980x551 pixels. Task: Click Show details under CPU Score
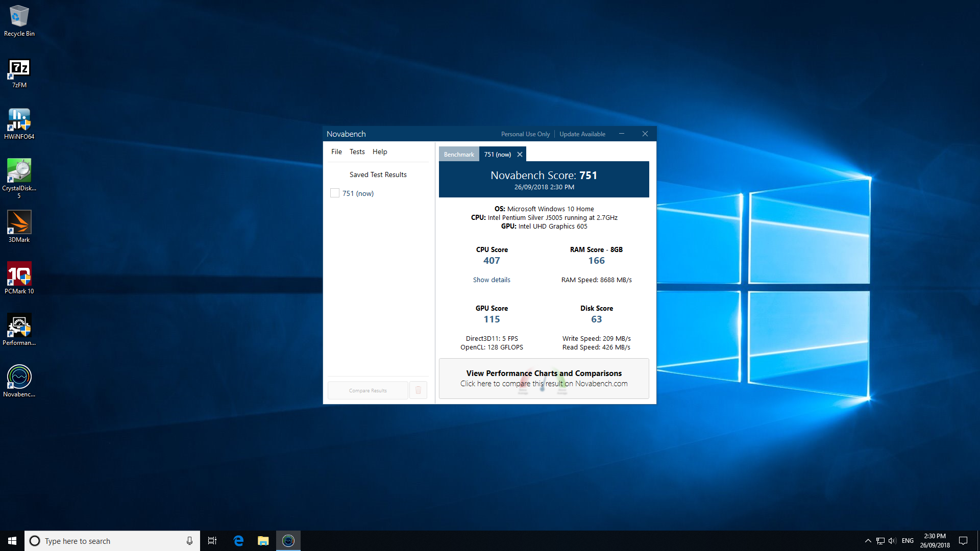[492, 280]
